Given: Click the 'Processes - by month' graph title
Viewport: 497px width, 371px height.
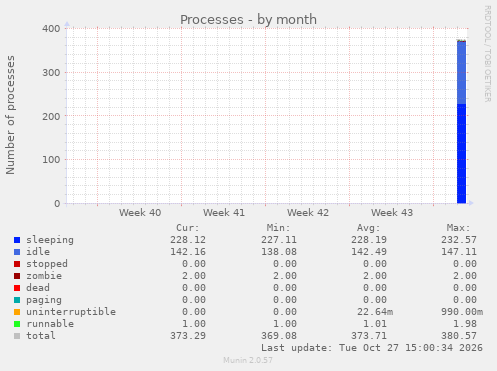Looking at the screenshot, I should coord(248,20).
